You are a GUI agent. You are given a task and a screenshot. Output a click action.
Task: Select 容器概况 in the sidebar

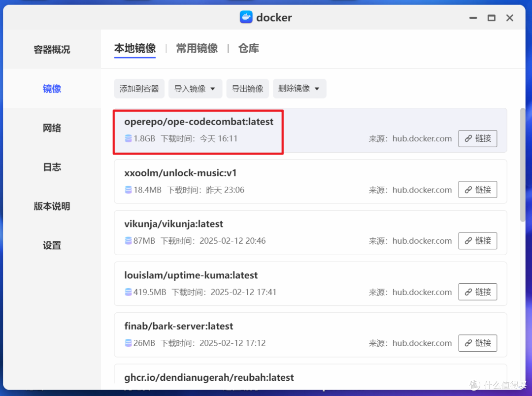coord(52,49)
